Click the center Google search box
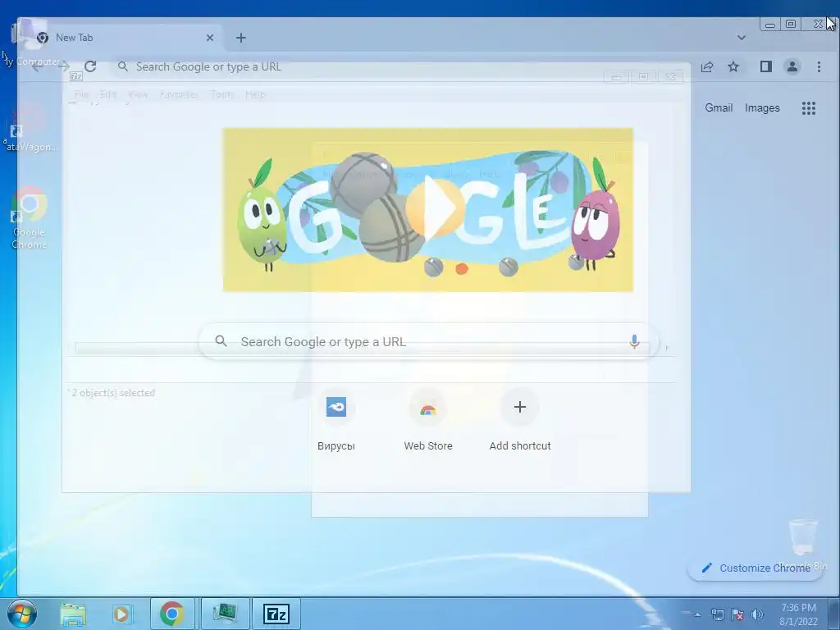This screenshot has width=840, height=630. click(428, 341)
